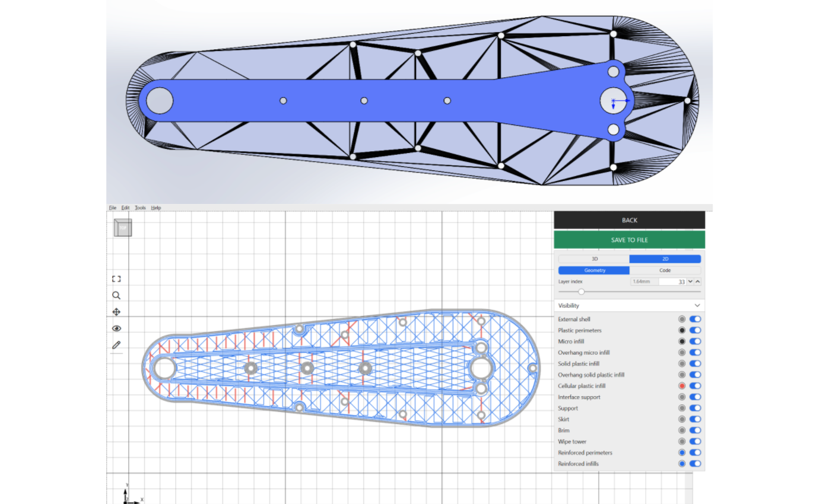This screenshot has height=504, width=813.
Task: Click the red Cellular plastic infill color dot
Action: (682, 386)
